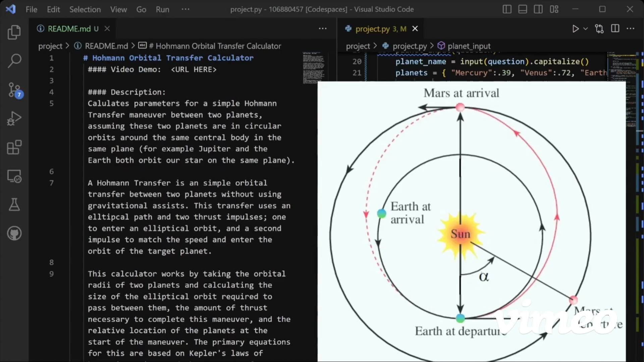Screen dimensions: 644x362
Task: Open the Remote Explorer view
Action: point(14,176)
